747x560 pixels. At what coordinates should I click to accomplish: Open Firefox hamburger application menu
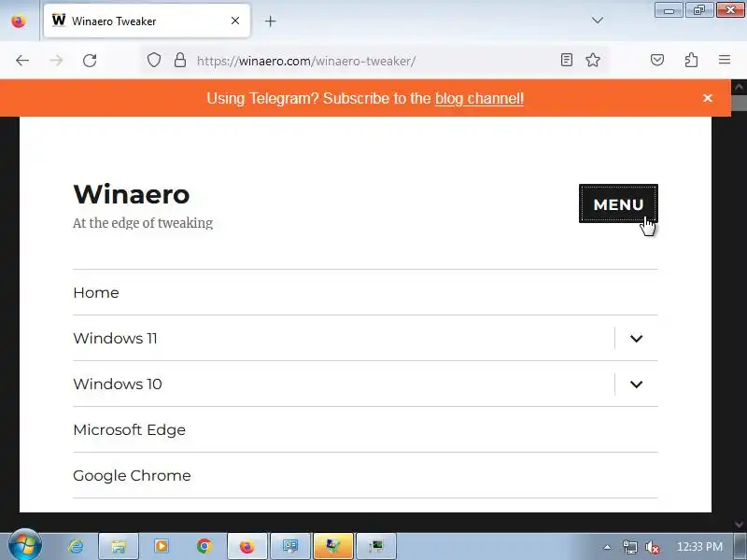(725, 60)
